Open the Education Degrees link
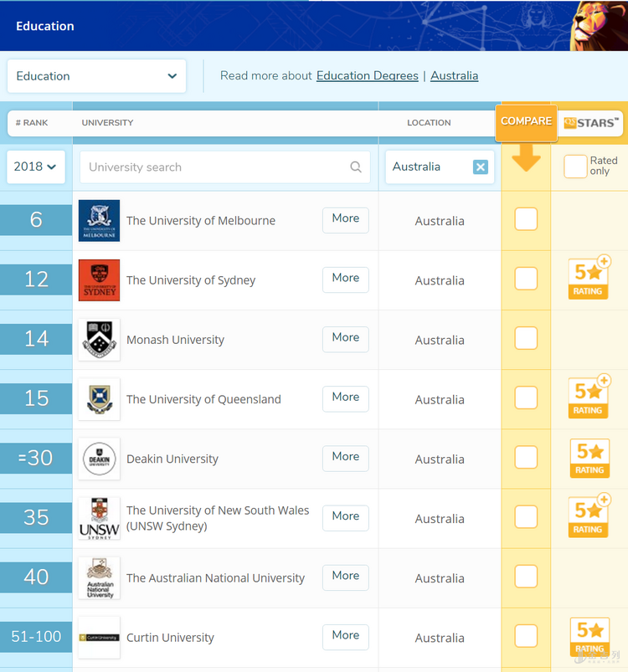The image size is (628, 672). (x=368, y=76)
